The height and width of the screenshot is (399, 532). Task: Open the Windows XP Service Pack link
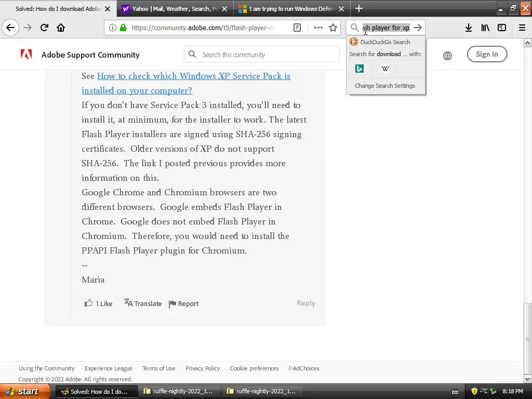[x=186, y=83]
